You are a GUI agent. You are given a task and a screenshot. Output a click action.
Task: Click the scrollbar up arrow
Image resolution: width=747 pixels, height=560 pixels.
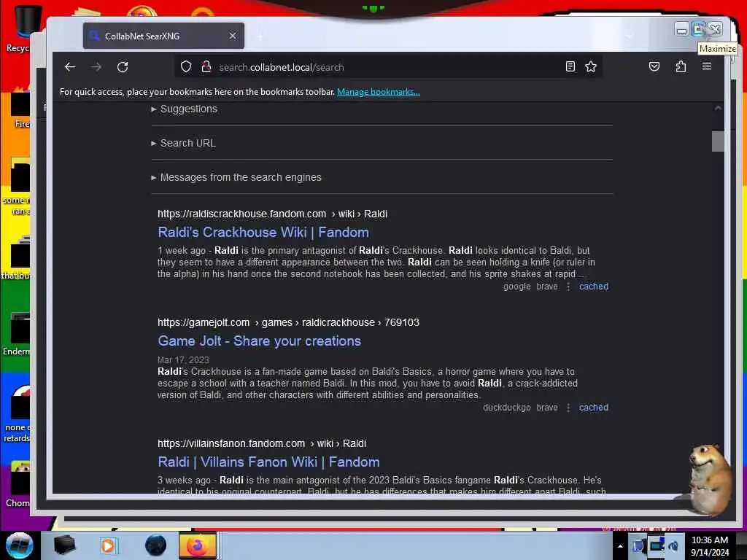click(x=718, y=109)
